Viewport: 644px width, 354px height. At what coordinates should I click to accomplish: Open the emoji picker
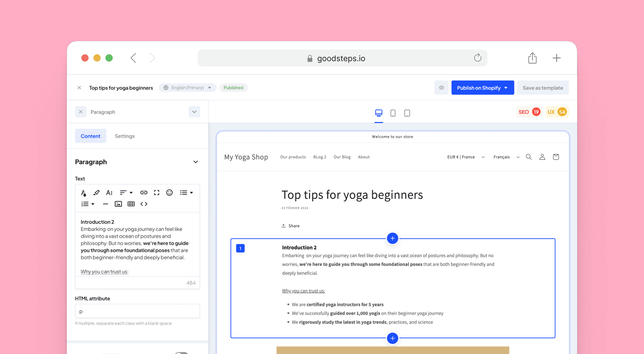pyautogui.click(x=169, y=193)
